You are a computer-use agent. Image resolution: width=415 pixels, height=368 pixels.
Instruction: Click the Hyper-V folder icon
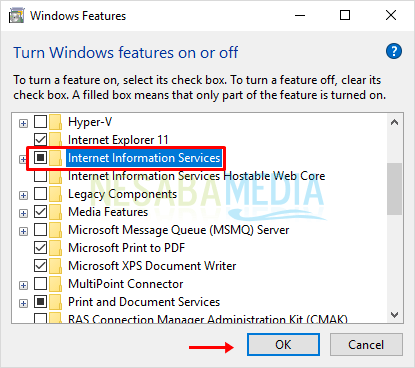pos(55,122)
